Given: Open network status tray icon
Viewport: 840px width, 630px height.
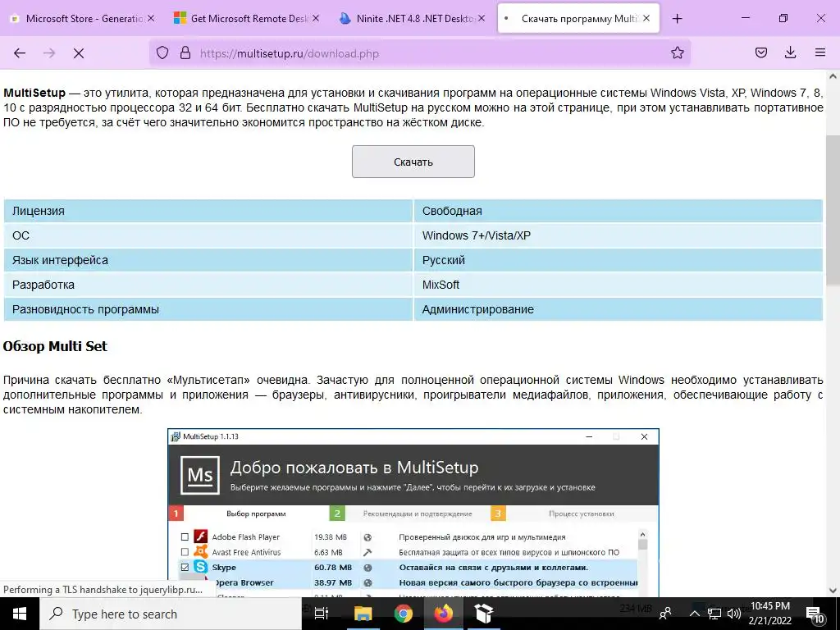Looking at the screenshot, I should click(714, 614).
